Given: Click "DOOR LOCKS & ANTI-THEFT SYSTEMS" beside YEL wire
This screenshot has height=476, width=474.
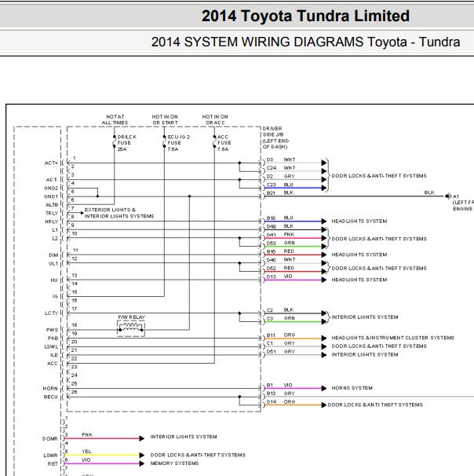Looking at the screenshot, I should coord(198,455).
